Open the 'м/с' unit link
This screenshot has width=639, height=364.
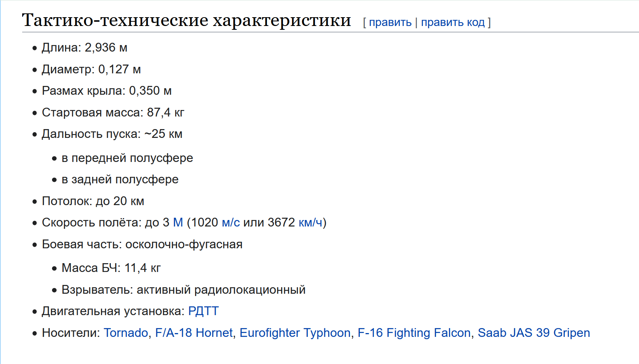(231, 222)
